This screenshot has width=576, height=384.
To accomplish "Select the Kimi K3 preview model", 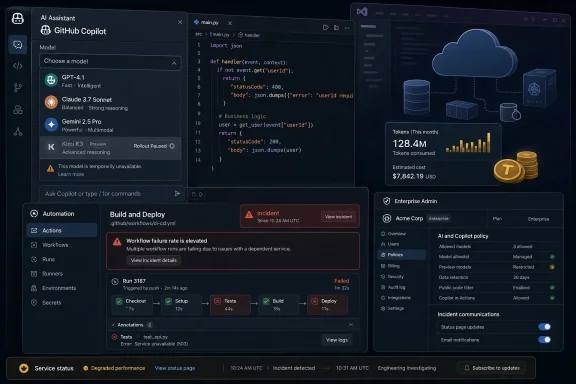I will tap(110, 148).
